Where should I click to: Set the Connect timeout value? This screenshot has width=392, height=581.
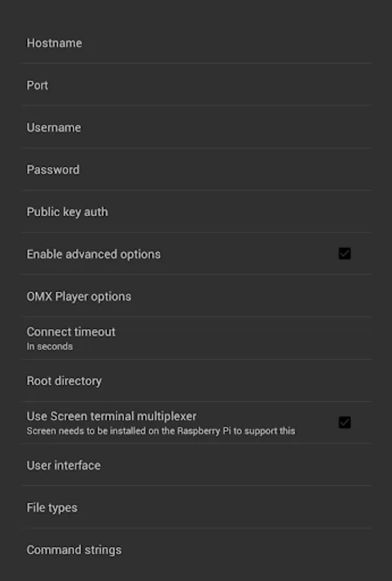(71, 332)
